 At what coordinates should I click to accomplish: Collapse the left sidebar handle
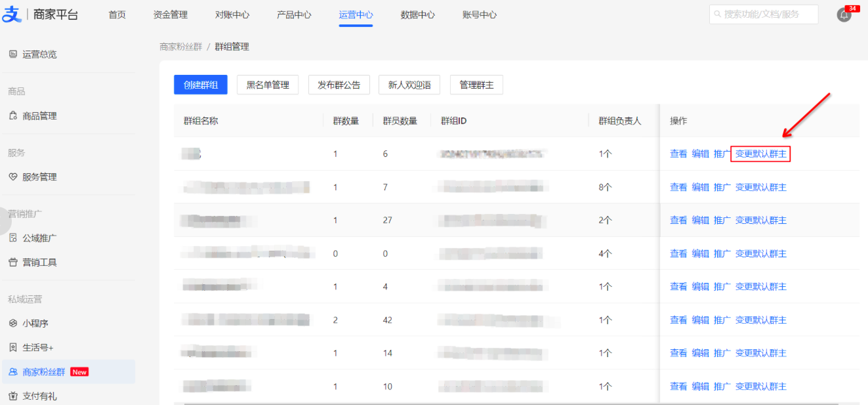[x=5, y=224]
